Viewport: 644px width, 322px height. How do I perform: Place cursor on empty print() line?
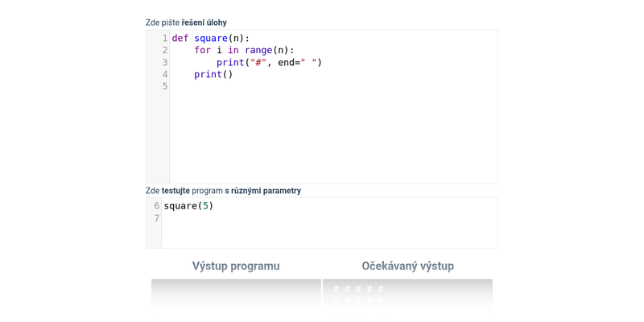click(x=213, y=75)
